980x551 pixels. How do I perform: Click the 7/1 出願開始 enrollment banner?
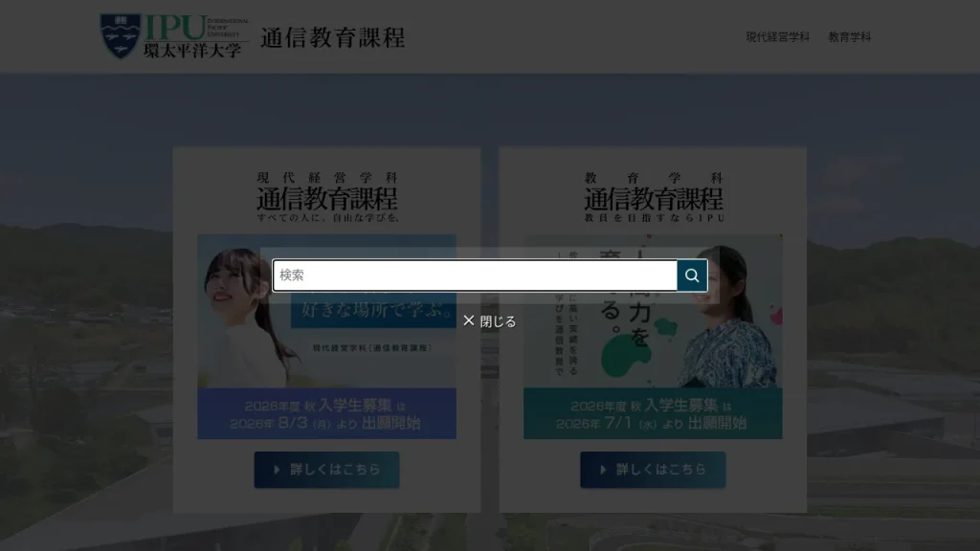coord(653,413)
